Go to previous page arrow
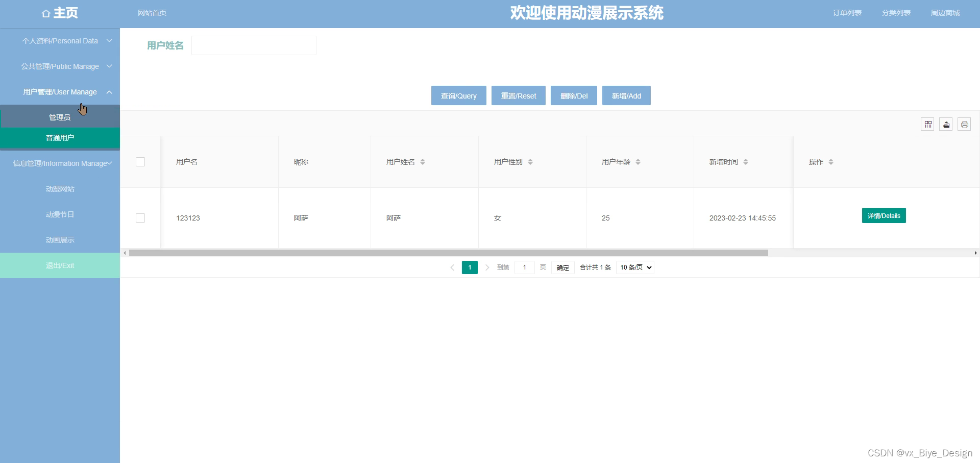Viewport: 980px width, 463px height. point(452,267)
